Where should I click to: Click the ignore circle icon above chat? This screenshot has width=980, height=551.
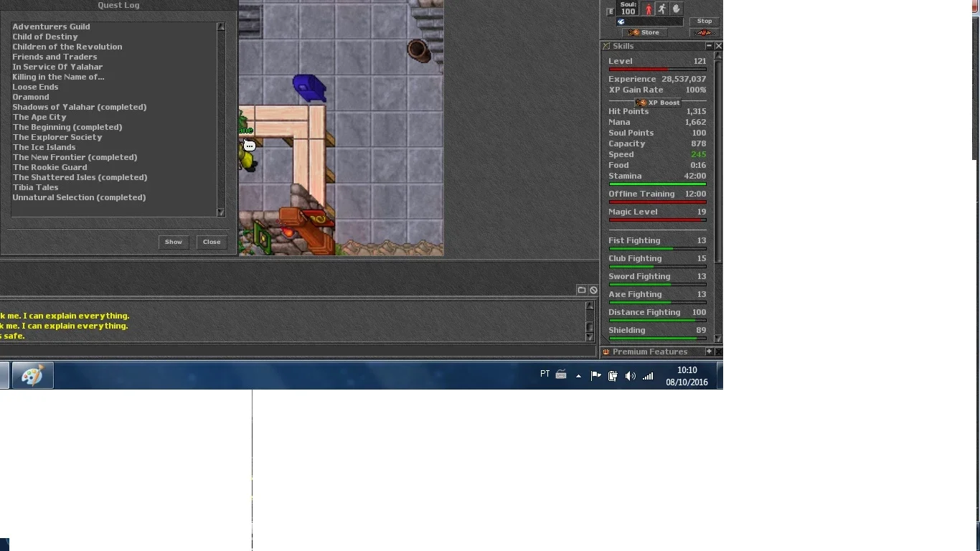coord(593,290)
